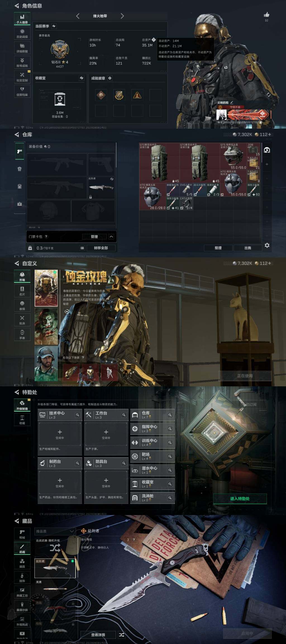Expand the 指挥中心 Lv.3 department row
The width and height of the screenshot is (286, 644).
152,429
